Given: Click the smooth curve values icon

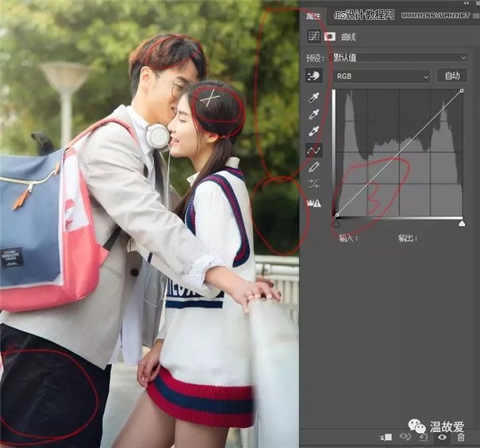Looking at the screenshot, I should 313,185.
